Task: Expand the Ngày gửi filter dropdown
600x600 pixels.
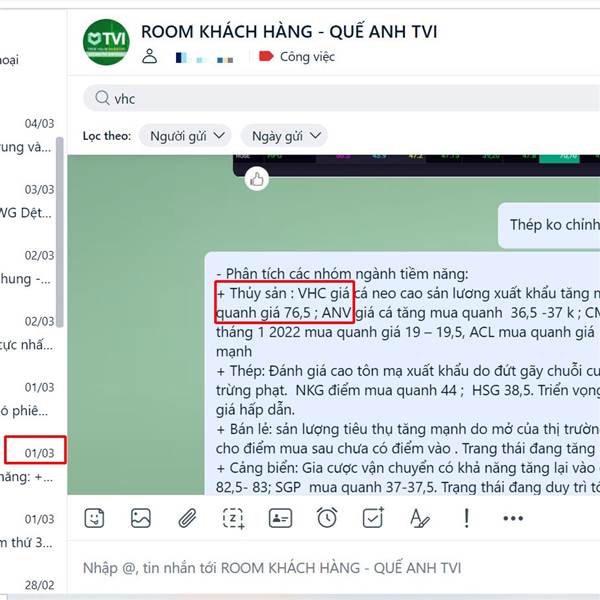Action: click(284, 136)
